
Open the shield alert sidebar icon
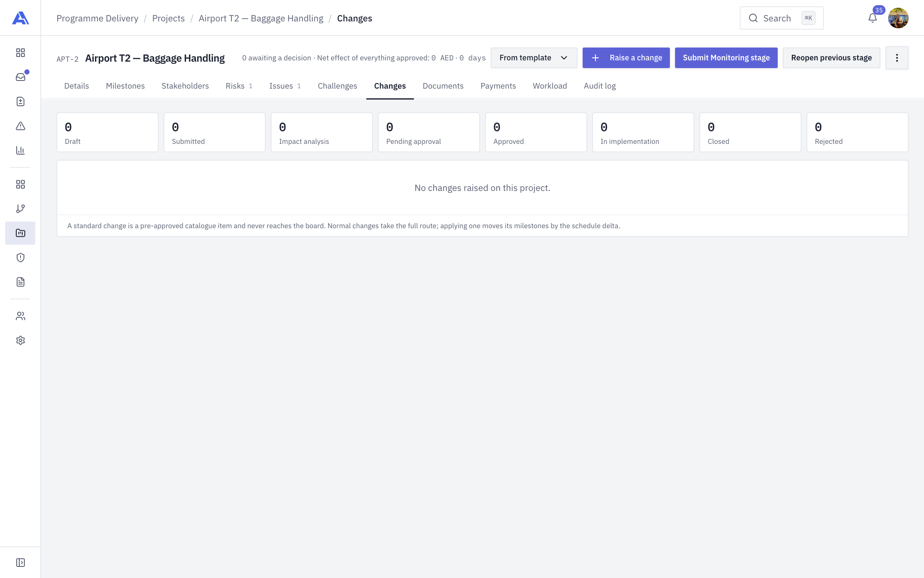(20, 257)
